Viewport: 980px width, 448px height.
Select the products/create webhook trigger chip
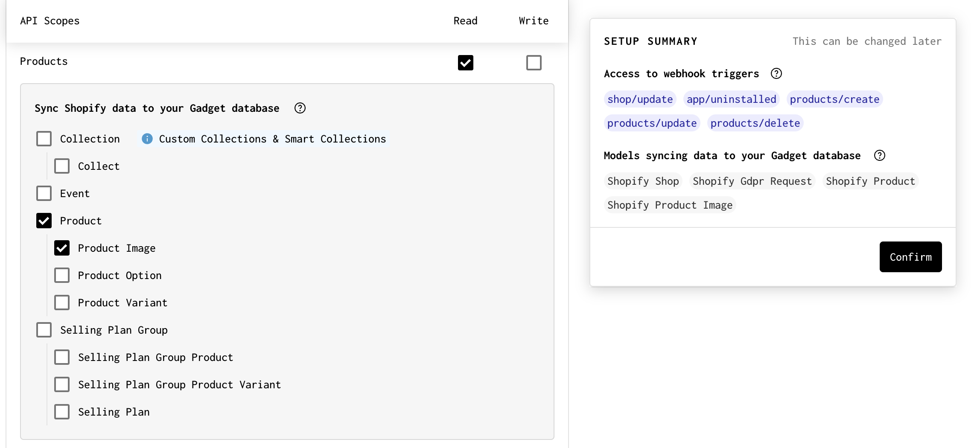pyautogui.click(x=834, y=99)
